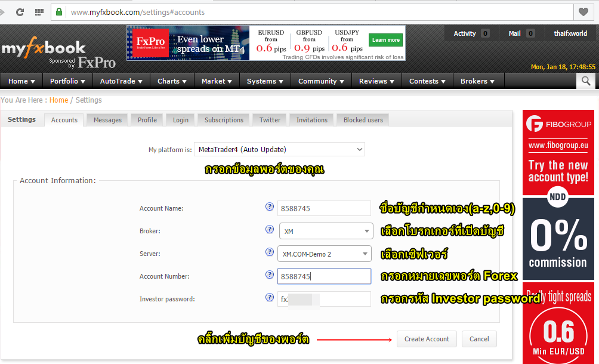Click the Cancel button
599x364 pixels.
click(479, 339)
